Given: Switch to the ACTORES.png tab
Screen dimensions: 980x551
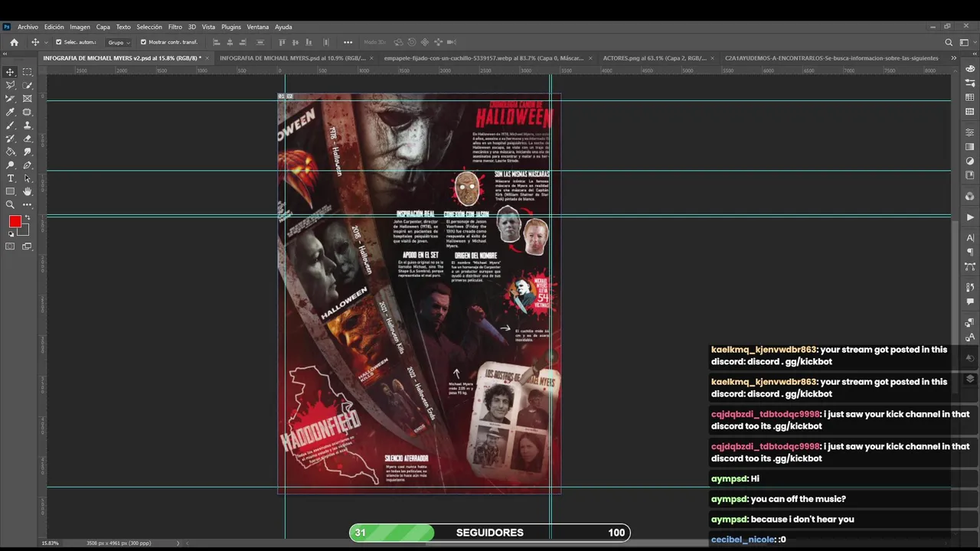Looking at the screenshot, I should pos(654,58).
